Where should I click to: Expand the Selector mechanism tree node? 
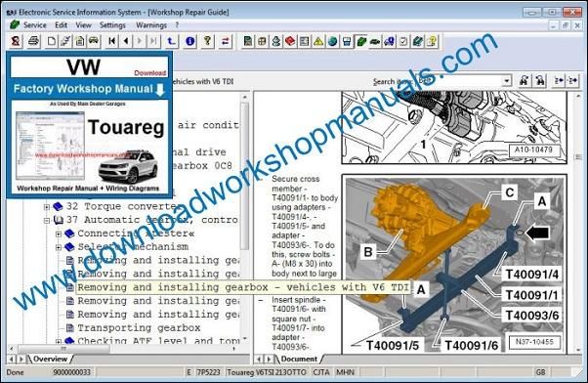pos(59,247)
